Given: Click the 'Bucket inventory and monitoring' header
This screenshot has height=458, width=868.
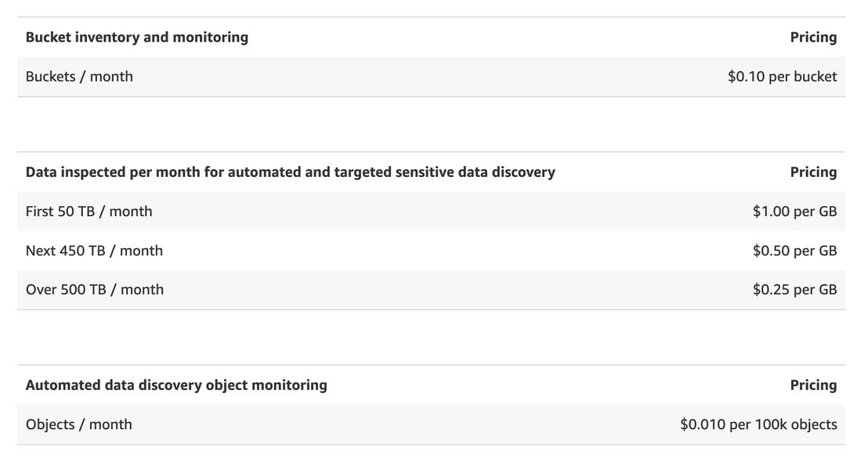Looking at the screenshot, I should [137, 37].
